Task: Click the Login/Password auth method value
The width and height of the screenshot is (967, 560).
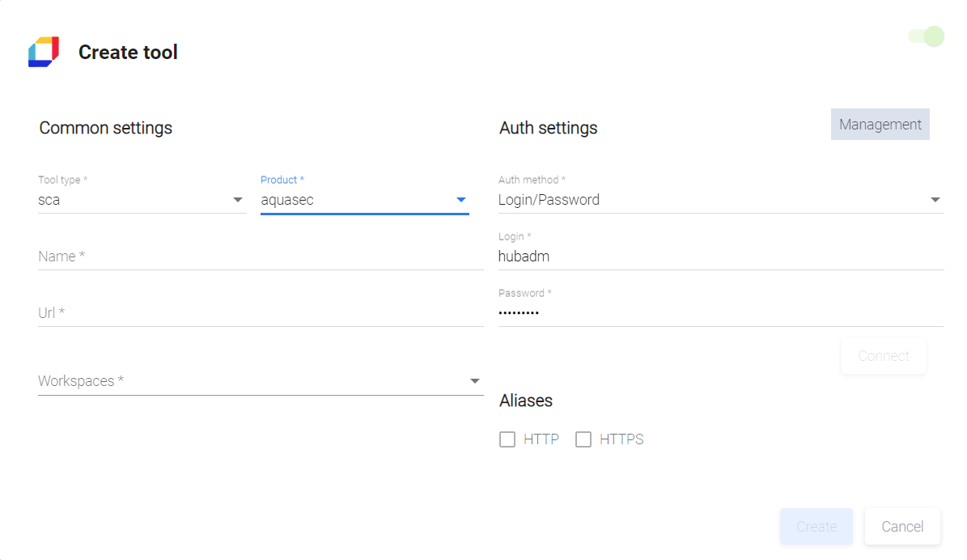Action: click(549, 200)
